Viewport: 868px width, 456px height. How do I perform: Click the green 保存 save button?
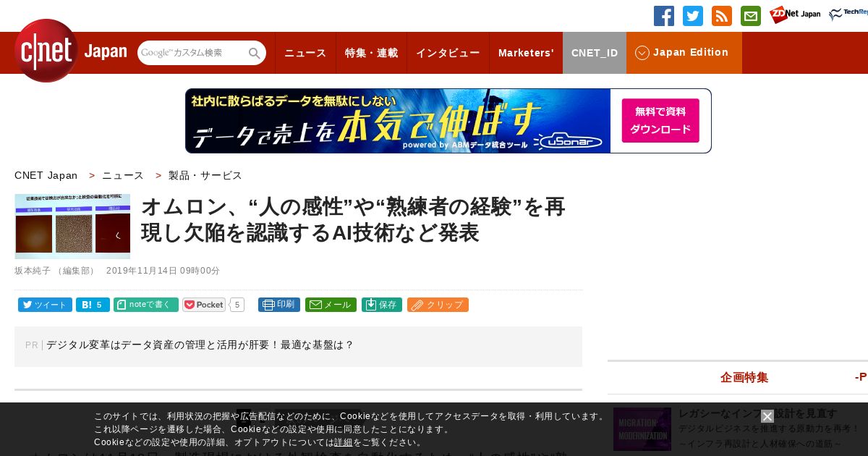pyautogui.click(x=382, y=305)
